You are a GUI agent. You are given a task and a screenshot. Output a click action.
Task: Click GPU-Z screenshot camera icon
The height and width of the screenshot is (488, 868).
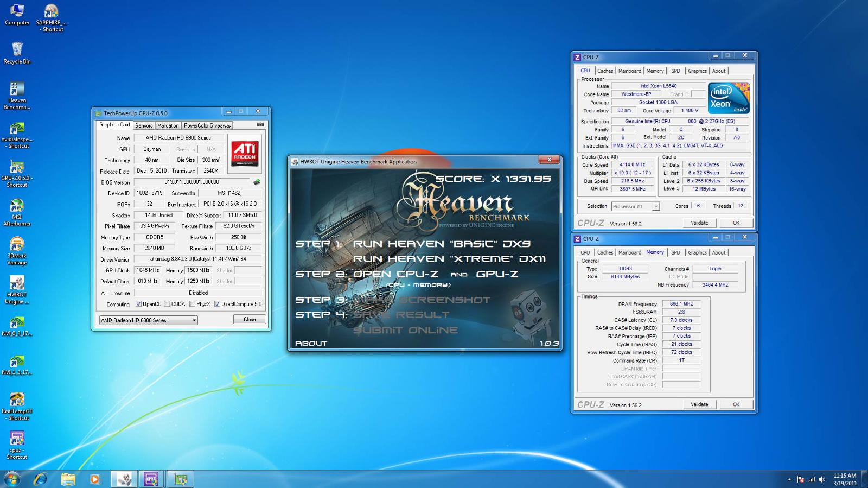[260, 125]
